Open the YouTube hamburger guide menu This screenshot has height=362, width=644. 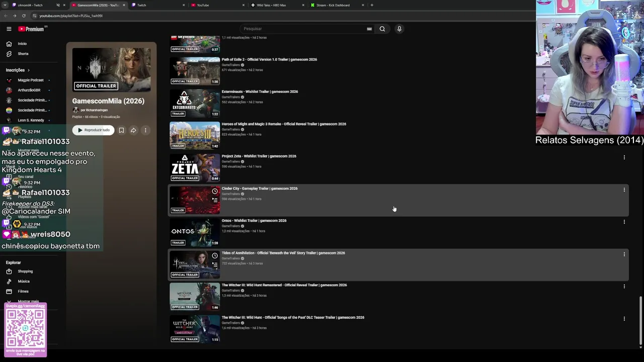(9, 29)
